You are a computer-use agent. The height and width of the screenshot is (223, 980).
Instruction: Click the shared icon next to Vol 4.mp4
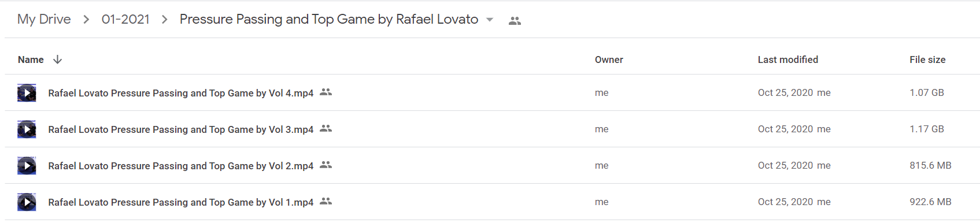coord(326,92)
